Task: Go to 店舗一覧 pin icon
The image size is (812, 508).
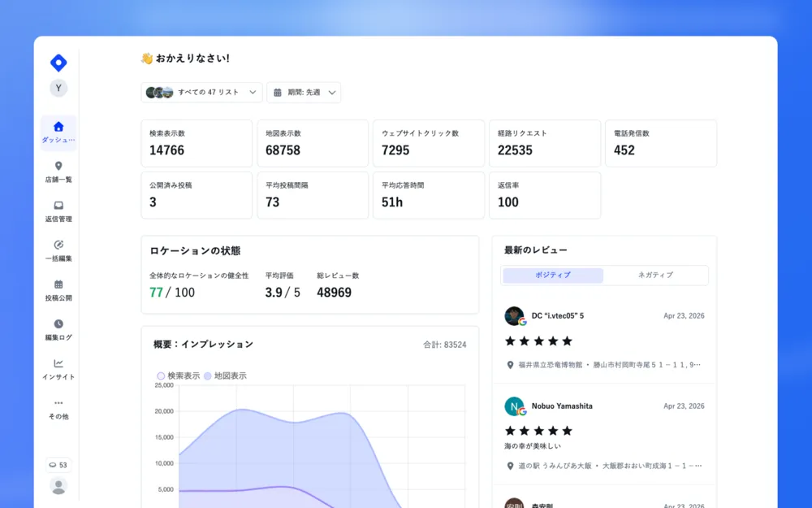Action: pyautogui.click(x=58, y=166)
